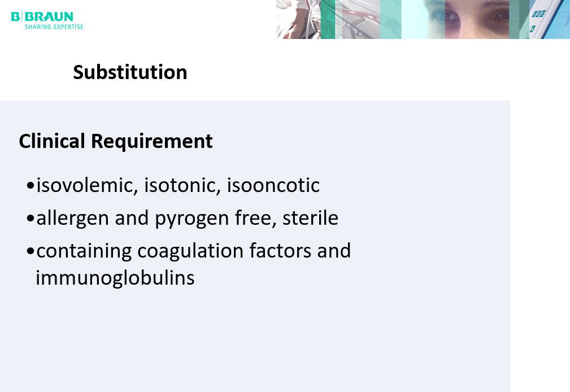Screen dimensions: 570x392
Task: Click the bullet marker before 'allergen'
Action: pyautogui.click(x=31, y=219)
